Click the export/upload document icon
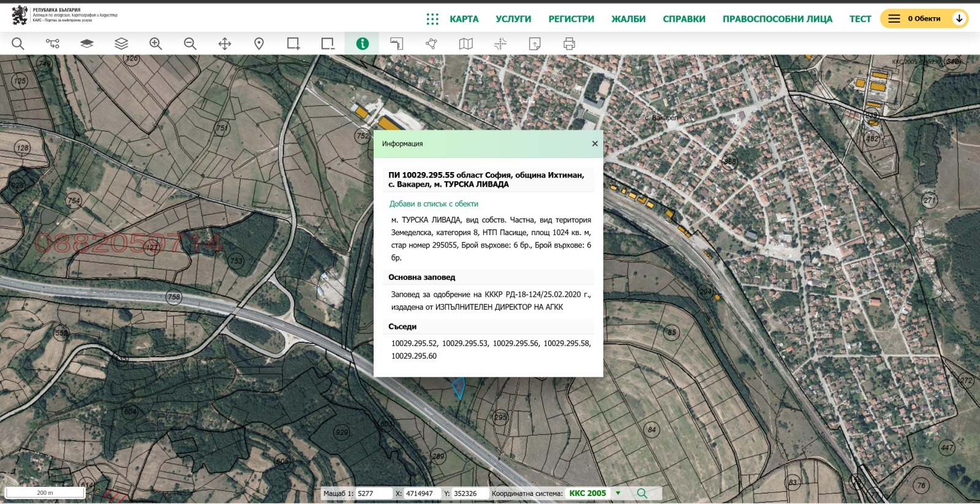Image resolution: width=980 pixels, height=504 pixels. point(535,43)
